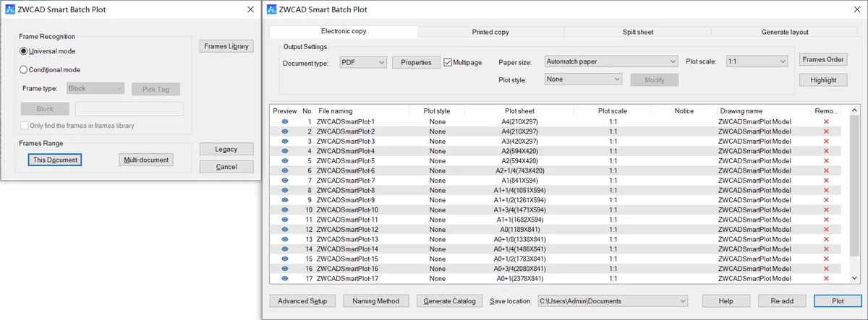Open the Paper size Automatch paper dropdown
868x320 pixels.
610,61
